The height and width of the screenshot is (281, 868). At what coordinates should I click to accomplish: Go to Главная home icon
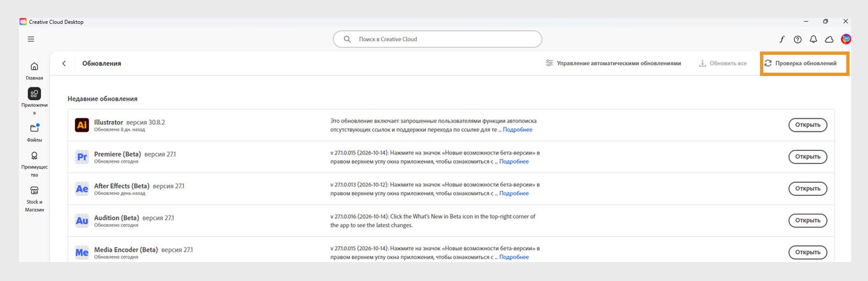34,66
